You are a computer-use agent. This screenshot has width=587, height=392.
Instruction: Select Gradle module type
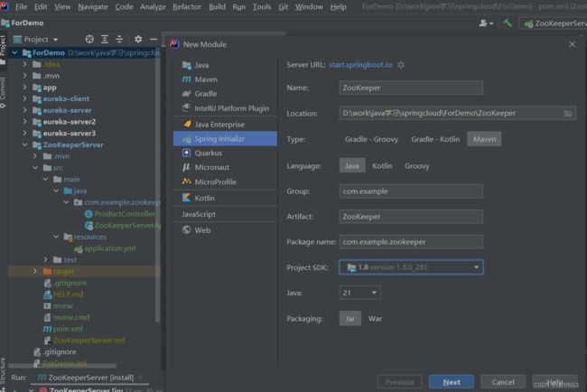225,94
